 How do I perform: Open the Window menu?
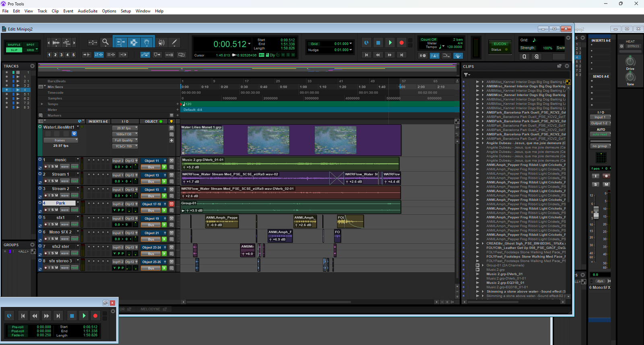tap(143, 11)
